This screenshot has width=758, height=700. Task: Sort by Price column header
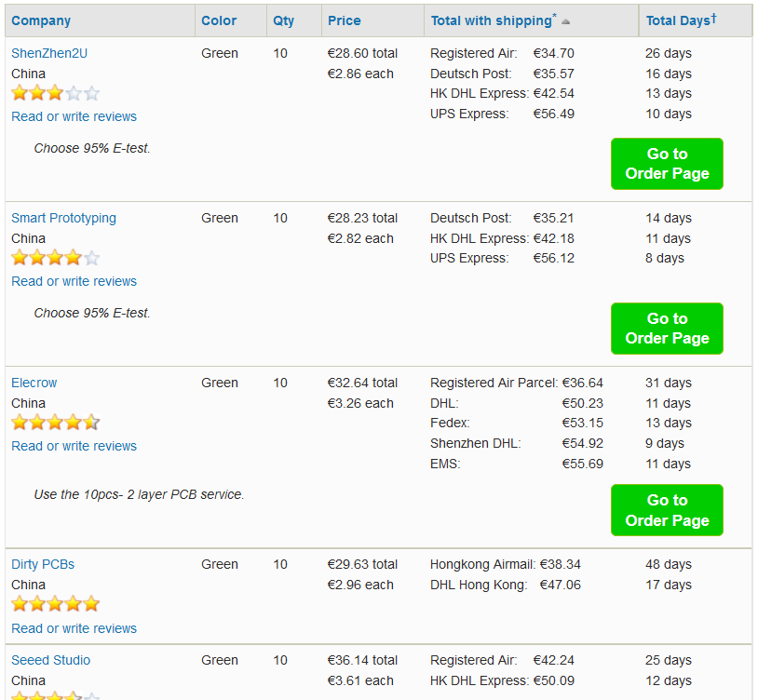pyautogui.click(x=345, y=20)
